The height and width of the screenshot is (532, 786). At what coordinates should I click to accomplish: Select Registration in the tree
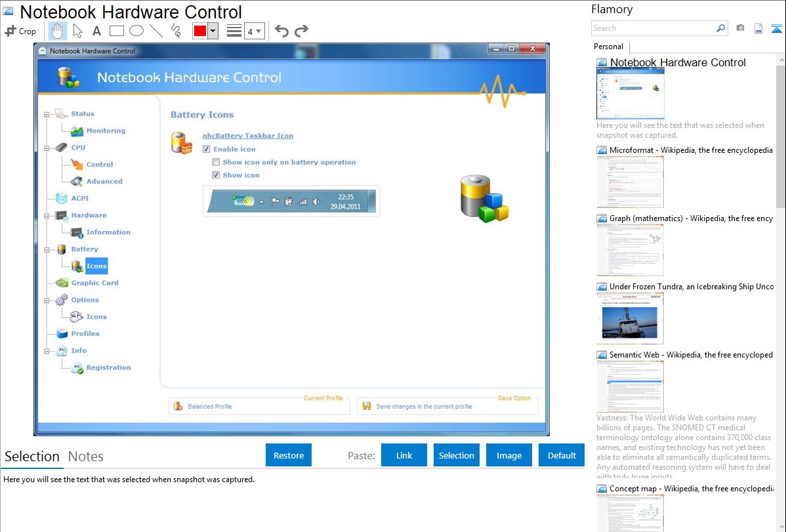[108, 367]
